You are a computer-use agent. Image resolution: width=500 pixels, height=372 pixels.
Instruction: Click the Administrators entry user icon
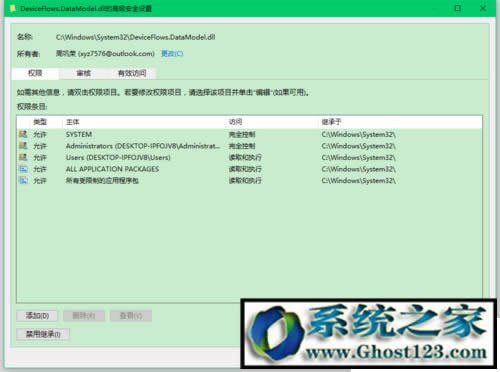23,146
